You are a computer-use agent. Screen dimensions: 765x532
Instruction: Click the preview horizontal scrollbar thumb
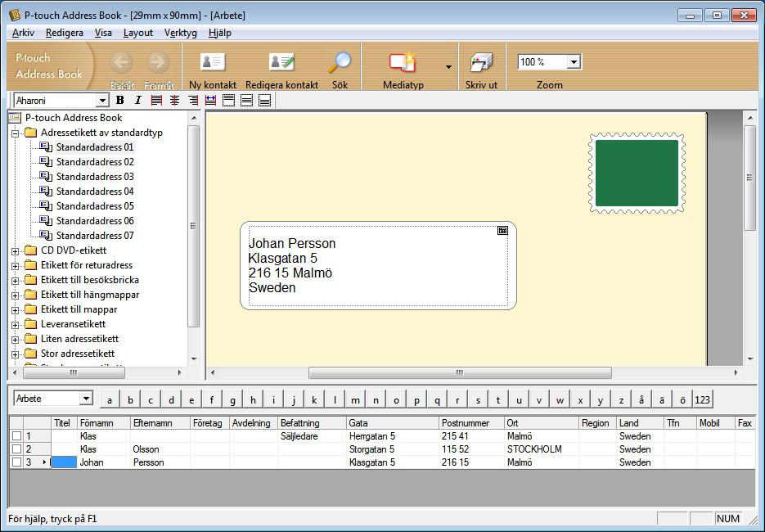tap(460, 372)
